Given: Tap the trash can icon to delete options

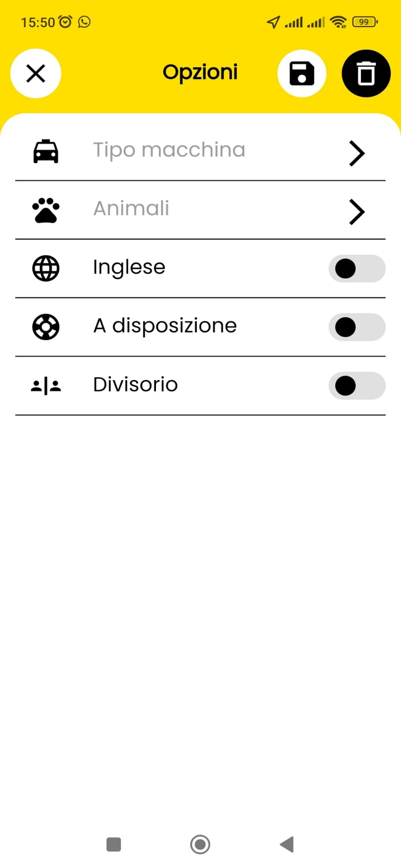Looking at the screenshot, I should click(366, 73).
